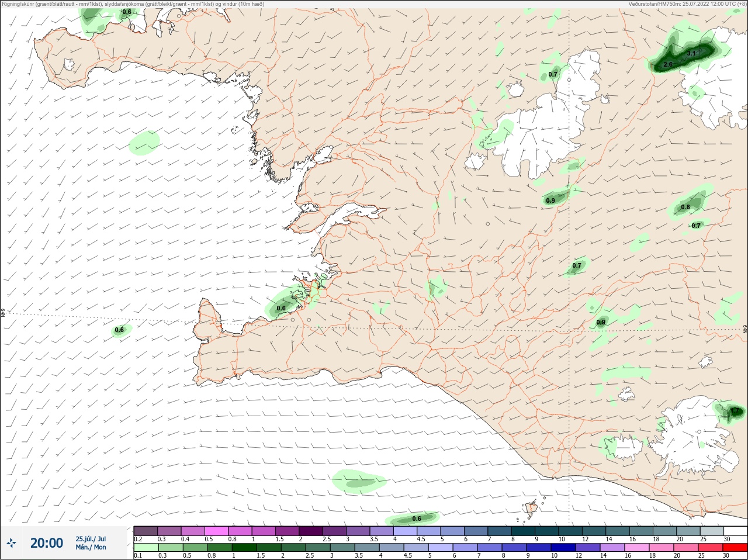Pick deep blue lower swatch labeled 10
Screen dimensions: 748x560
click(563, 548)
